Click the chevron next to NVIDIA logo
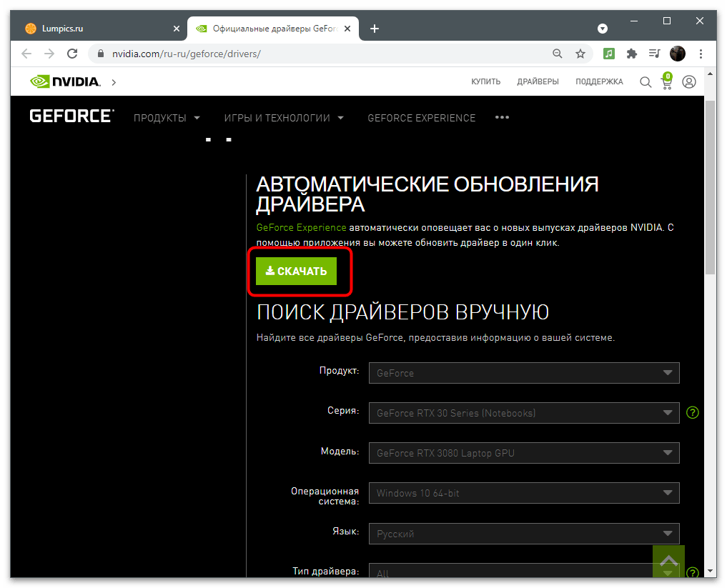 [114, 82]
